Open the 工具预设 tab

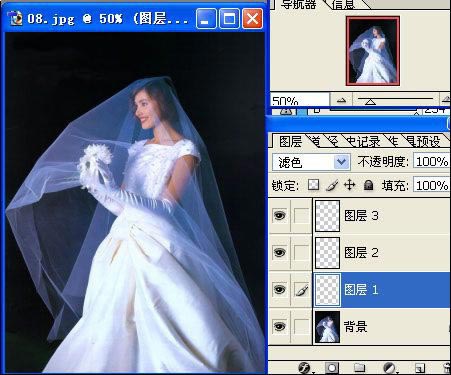pos(424,142)
